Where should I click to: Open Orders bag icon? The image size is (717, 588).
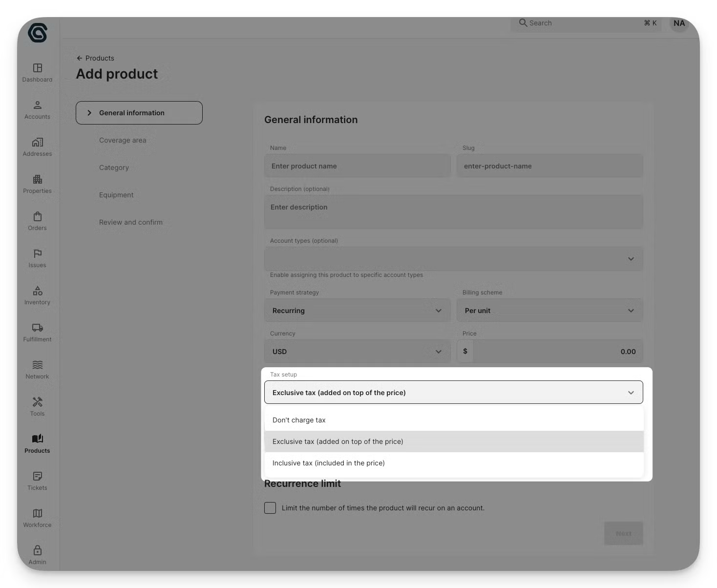click(x=38, y=216)
